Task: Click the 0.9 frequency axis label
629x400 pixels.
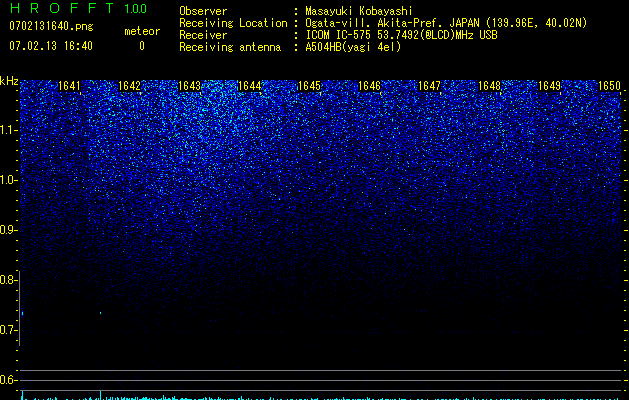Action: click(8, 230)
